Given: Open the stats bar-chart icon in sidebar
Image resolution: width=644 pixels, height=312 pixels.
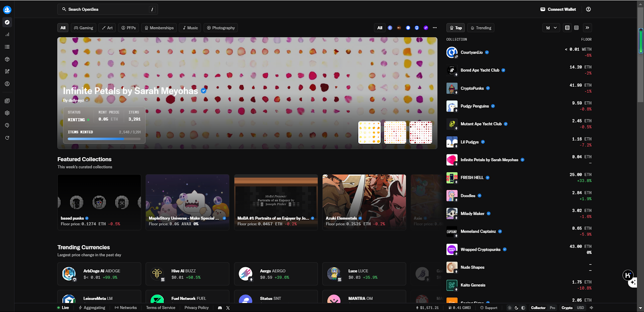Looking at the screenshot, I should (x=7, y=35).
